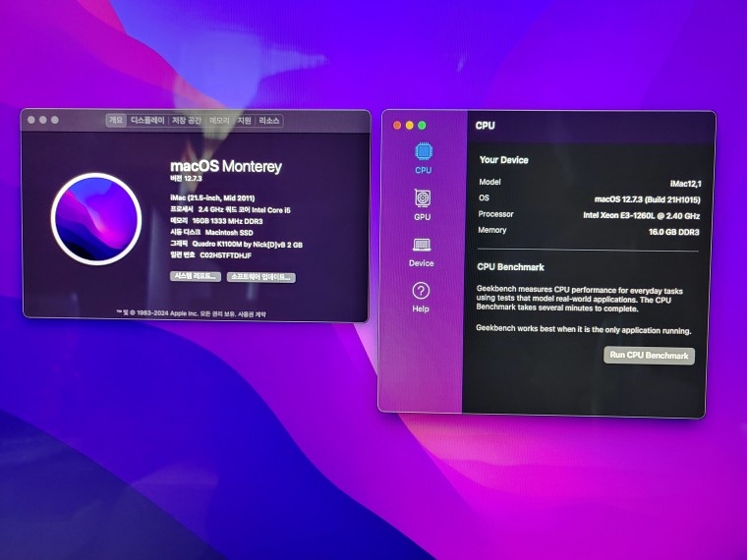Image resolution: width=747 pixels, height=560 pixels.
Task: Click the Run CPU Benchmark button
Action: pyautogui.click(x=649, y=356)
